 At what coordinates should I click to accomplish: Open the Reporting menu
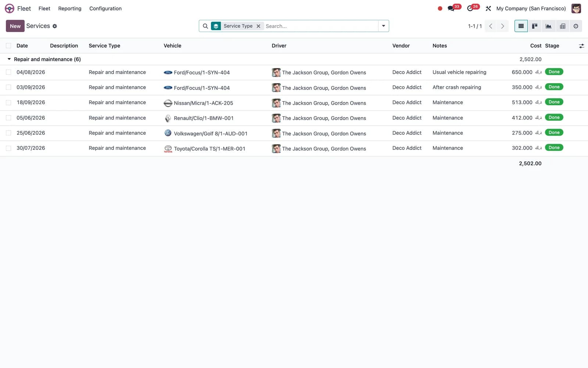(x=70, y=8)
